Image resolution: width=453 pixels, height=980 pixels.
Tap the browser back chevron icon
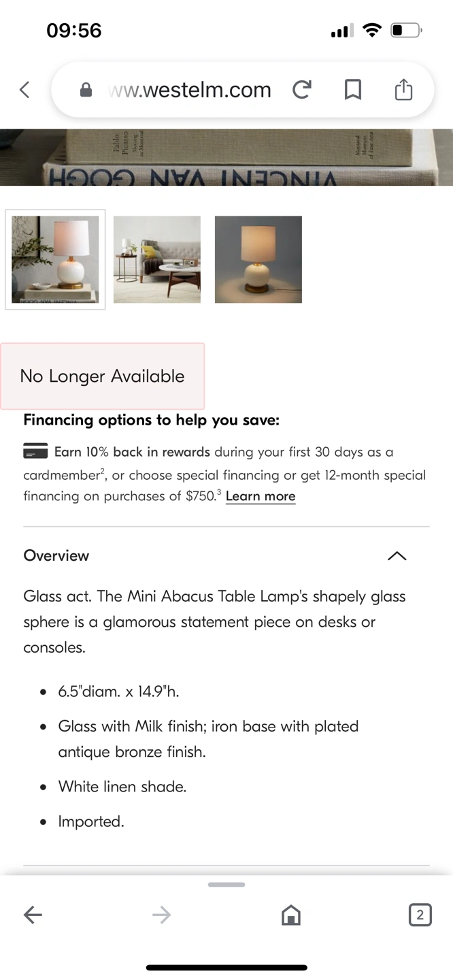click(25, 90)
